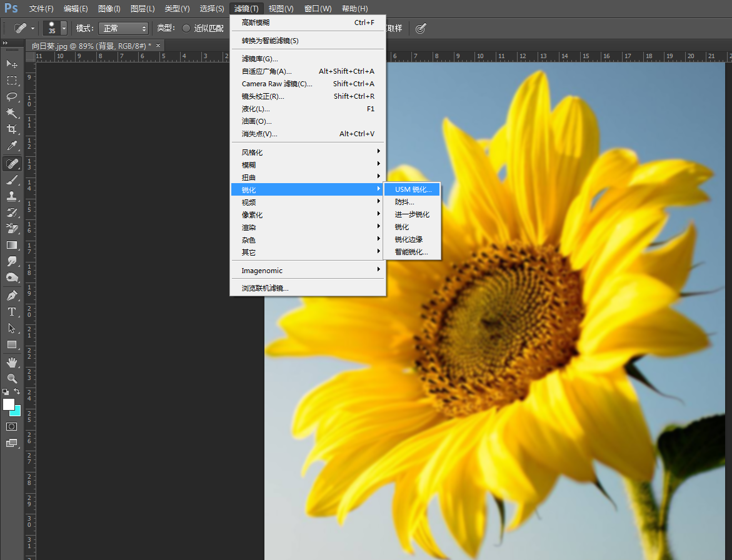The height and width of the screenshot is (560, 732).
Task: Expand the 扭曲 submenu
Action: [308, 177]
